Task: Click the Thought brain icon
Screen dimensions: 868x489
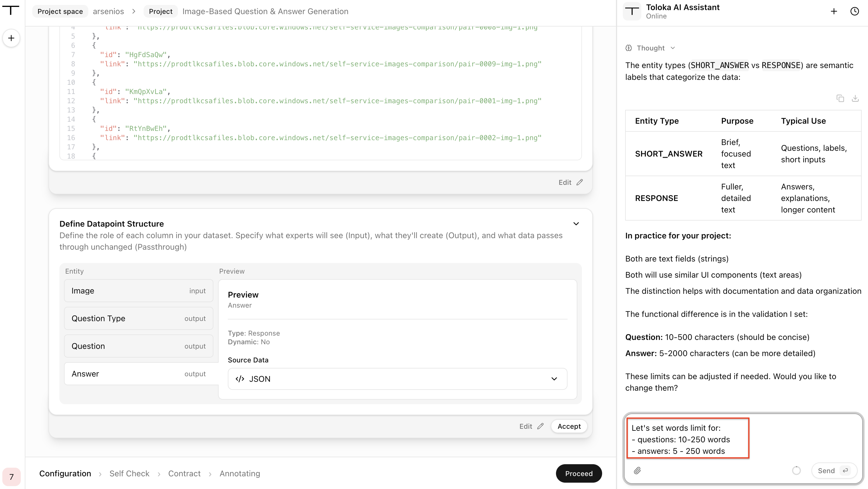Action: (x=629, y=48)
